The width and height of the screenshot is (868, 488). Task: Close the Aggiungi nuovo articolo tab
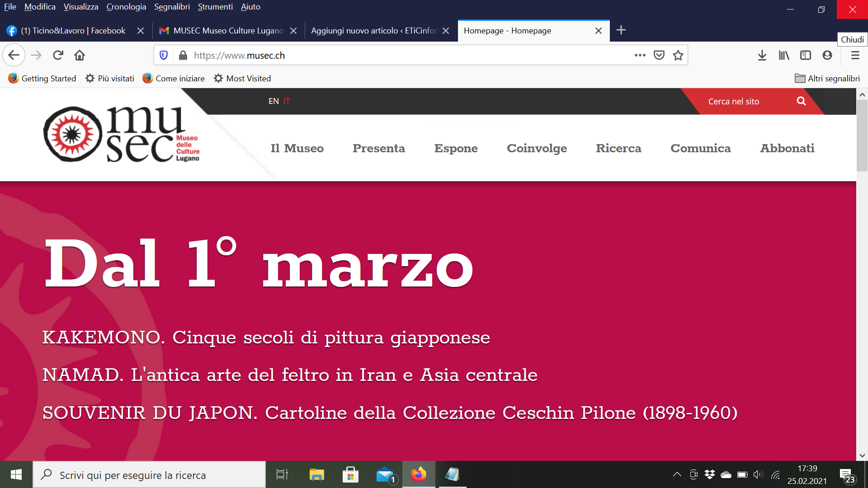446,31
